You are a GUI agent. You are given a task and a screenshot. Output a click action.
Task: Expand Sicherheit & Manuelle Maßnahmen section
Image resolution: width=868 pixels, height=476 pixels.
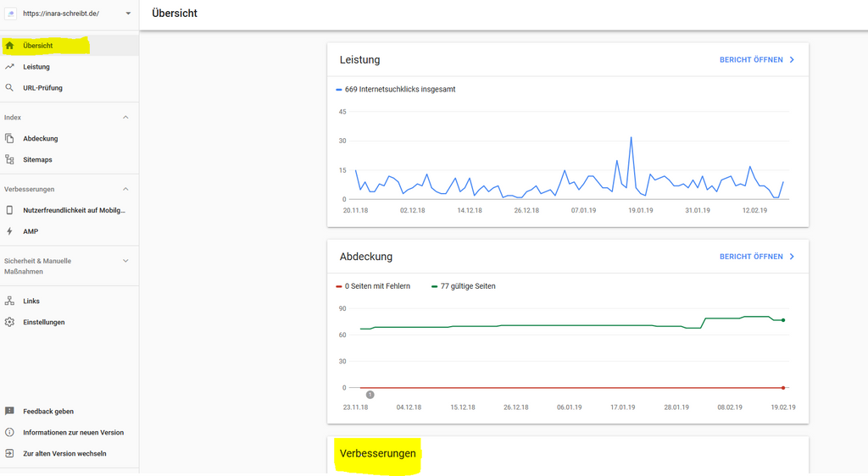[125, 261]
